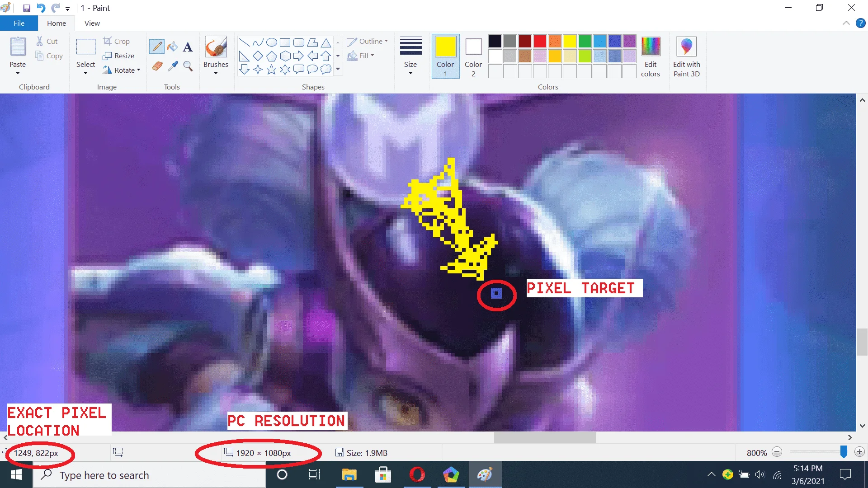Activate Color 1 foreground selector
The height and width of the screenshot is (488, 868).
(x=445, y=56)
